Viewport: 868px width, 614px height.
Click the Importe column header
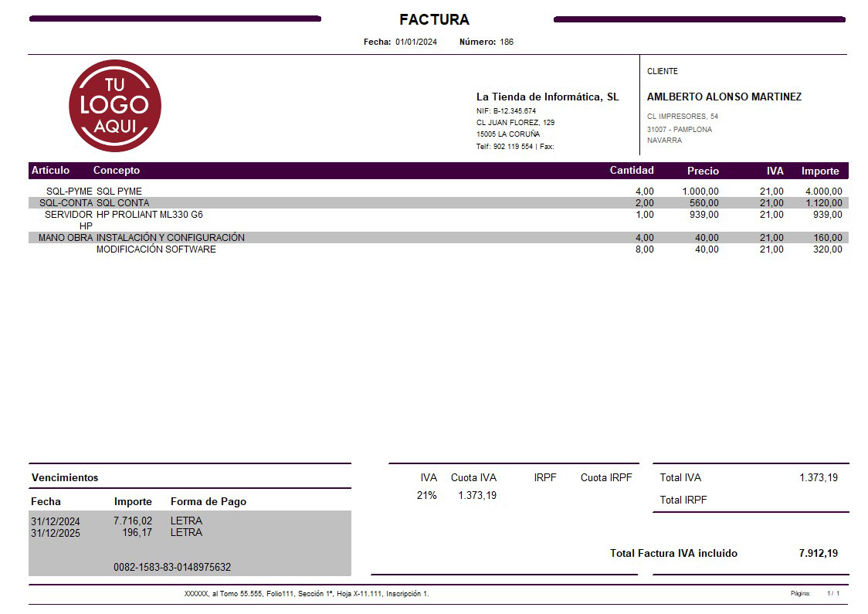821,171
